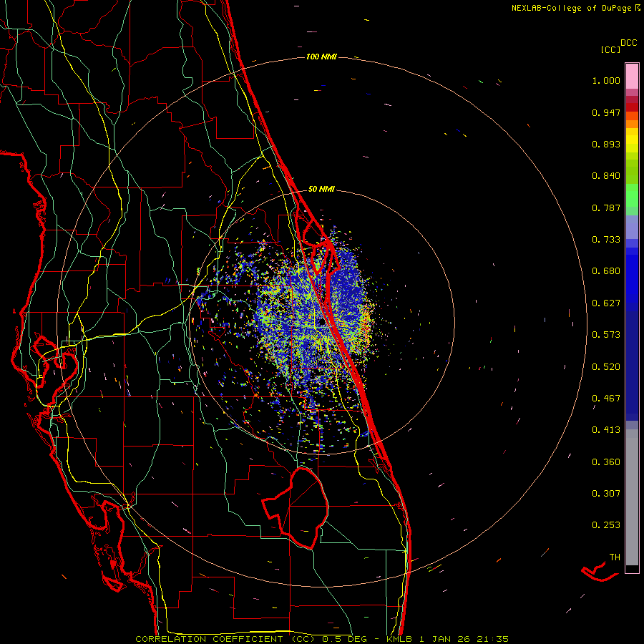The height and width of the screenshot is (644, 644).
Task: Click the "DCC" product label
Action: pyautogui.click(x=628, y=43)
